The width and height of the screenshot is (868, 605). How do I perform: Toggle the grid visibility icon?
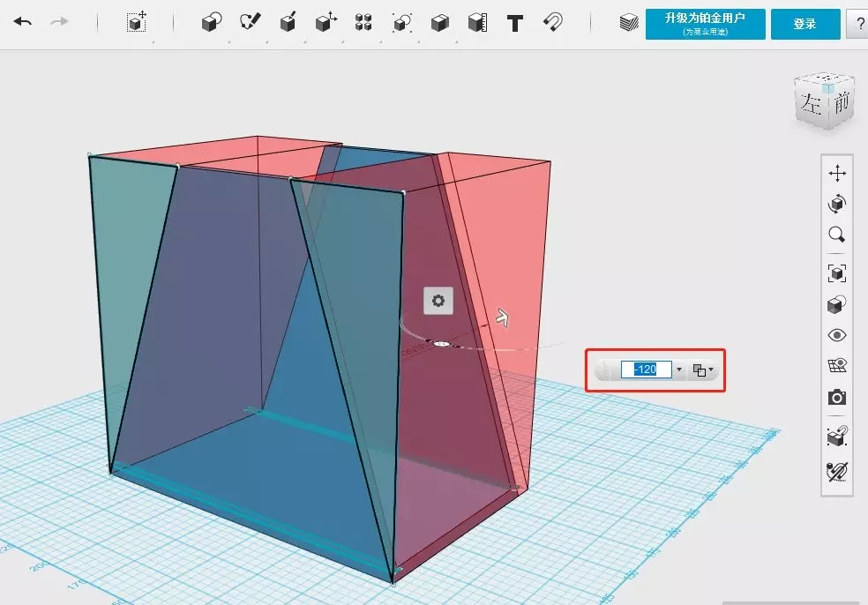837,366
